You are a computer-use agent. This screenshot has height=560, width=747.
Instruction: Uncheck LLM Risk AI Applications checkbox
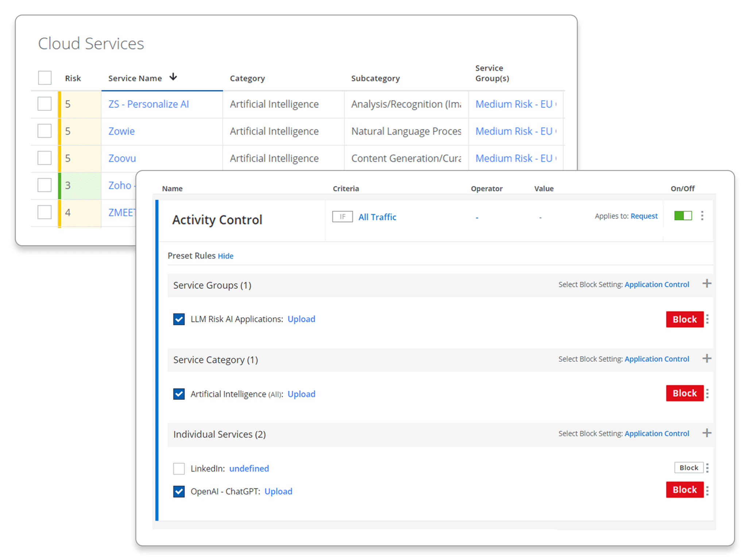[x=179, y=319]
